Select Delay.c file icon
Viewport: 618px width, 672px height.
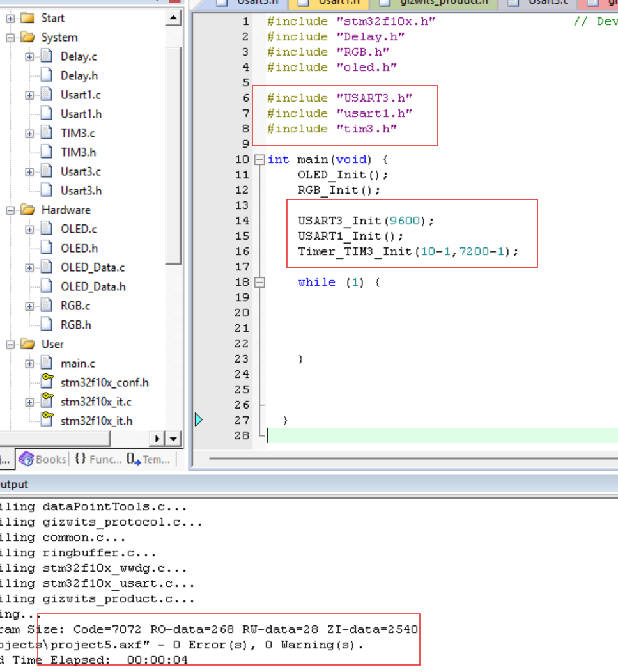(47, 56)
